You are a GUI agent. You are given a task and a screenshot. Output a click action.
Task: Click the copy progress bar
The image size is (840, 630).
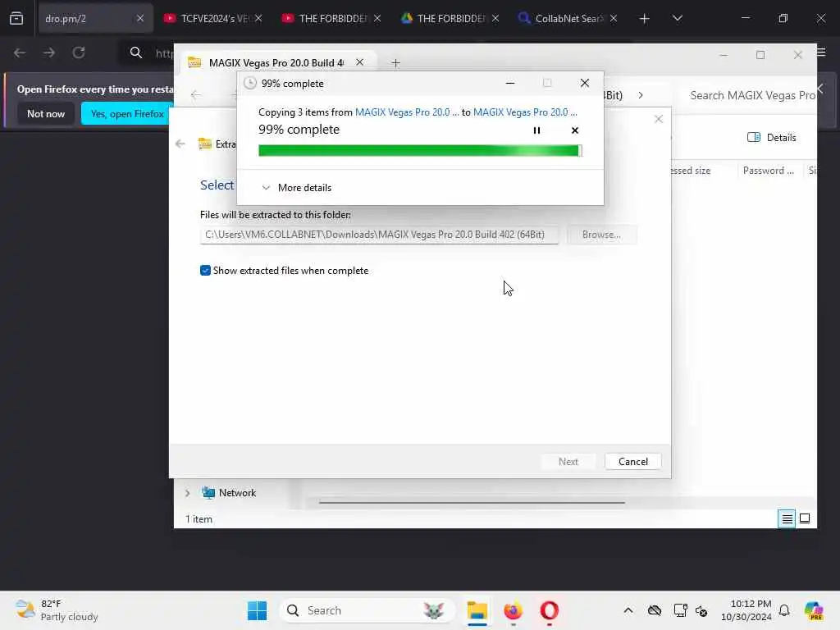pos(420,151)
